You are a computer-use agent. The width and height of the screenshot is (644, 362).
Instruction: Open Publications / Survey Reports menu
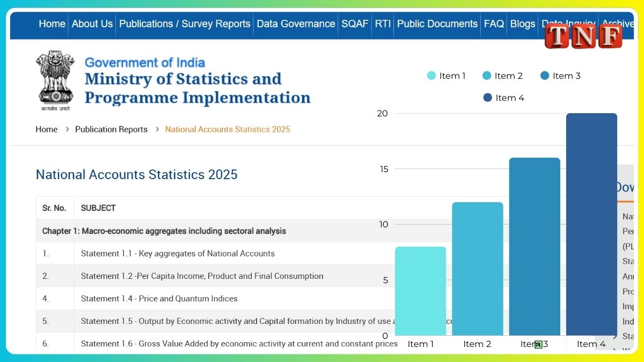click(x=185, y=24)
